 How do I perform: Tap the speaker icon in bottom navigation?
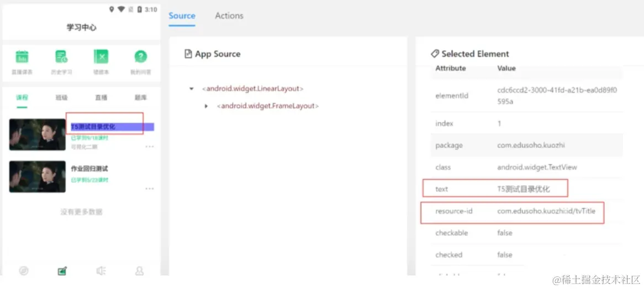(x=101, y=270)
